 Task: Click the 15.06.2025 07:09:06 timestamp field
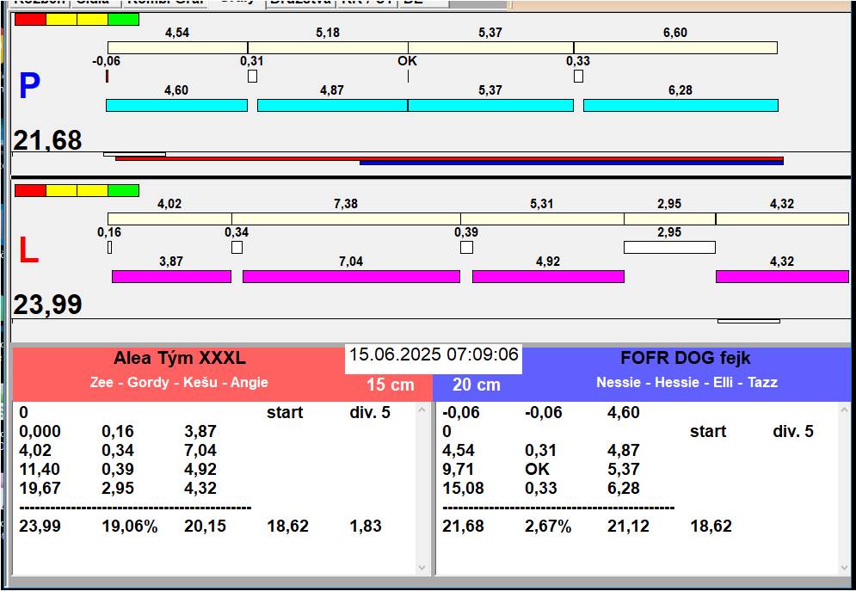coord(434,355)
